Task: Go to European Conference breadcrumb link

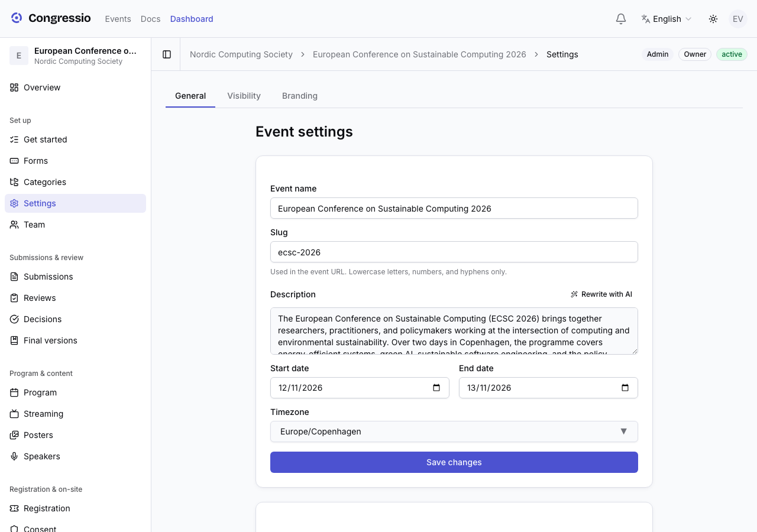Action: tap(419, 54)
